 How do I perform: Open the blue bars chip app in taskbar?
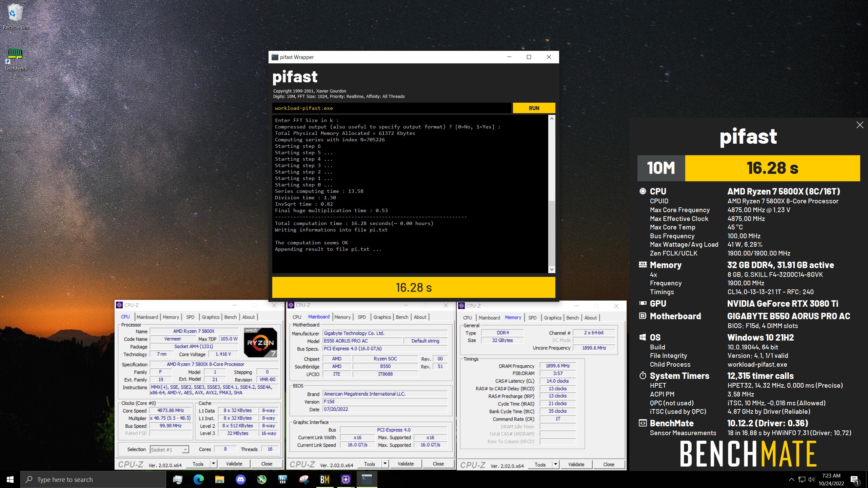pyautogui.click(x=283, y=480)
